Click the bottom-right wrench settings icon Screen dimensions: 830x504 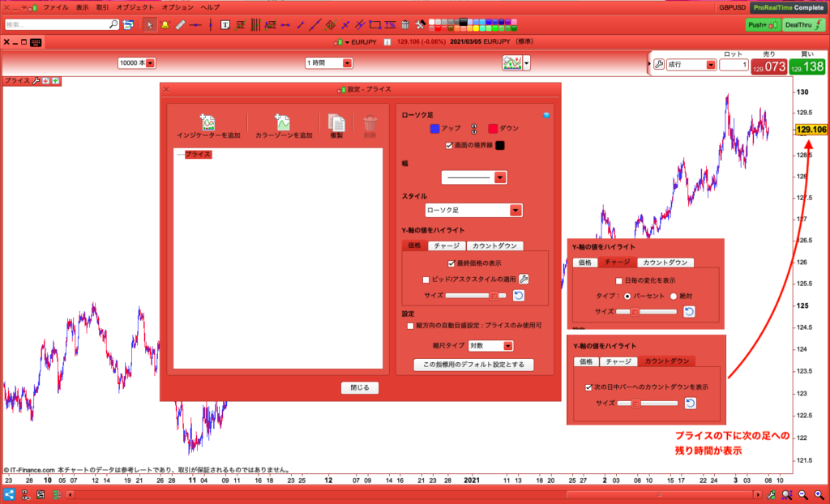click(x=772, y=495)
